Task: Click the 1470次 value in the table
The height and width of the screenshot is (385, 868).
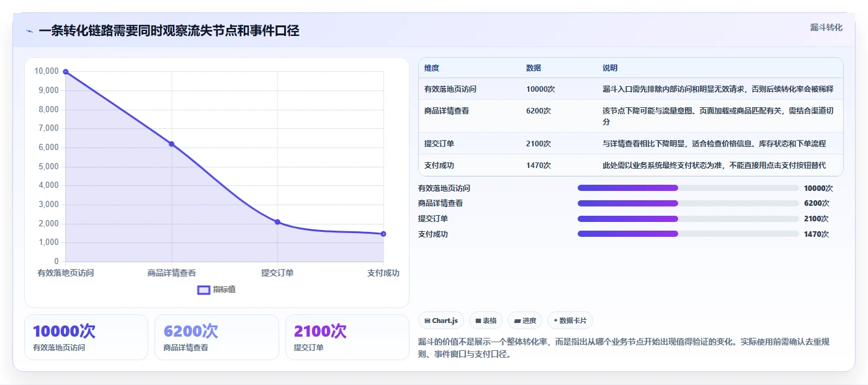Action: point(539,166)
